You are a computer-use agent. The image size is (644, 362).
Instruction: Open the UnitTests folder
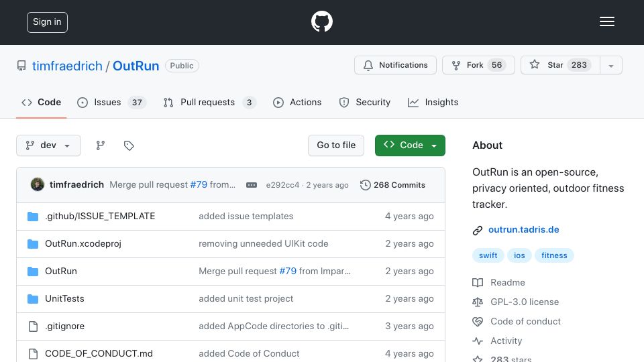64,299
